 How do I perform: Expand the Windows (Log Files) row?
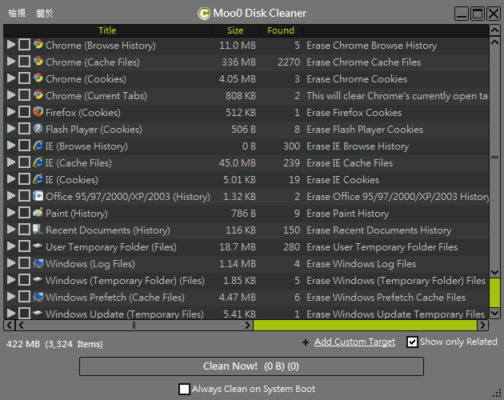tap(11, 263)
